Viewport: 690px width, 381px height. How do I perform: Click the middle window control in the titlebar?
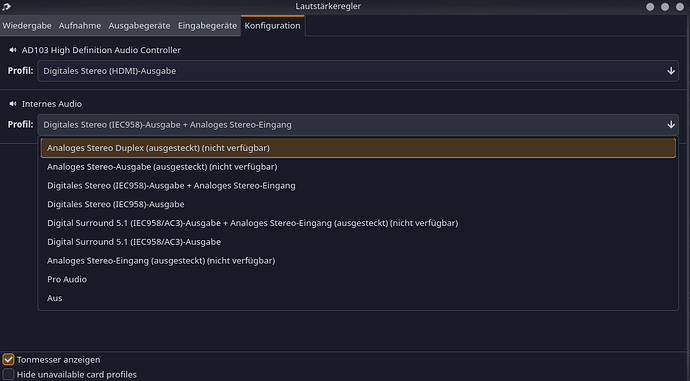(665, 7)
